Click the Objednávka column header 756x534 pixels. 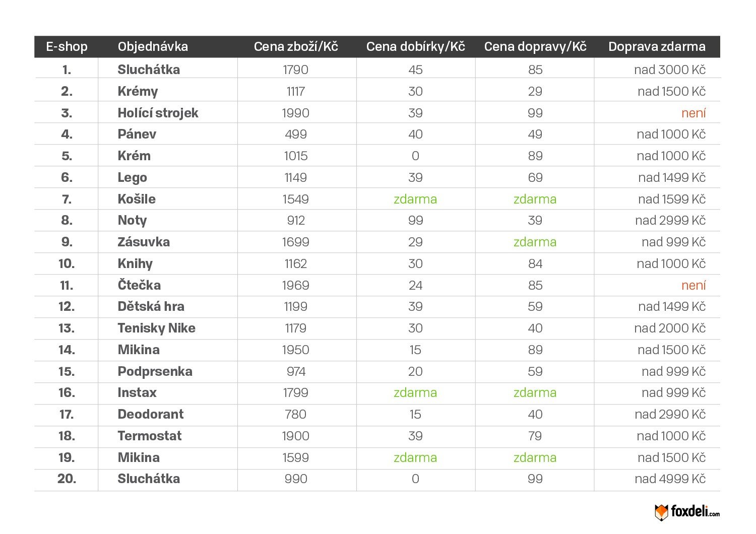click(153, 47)
